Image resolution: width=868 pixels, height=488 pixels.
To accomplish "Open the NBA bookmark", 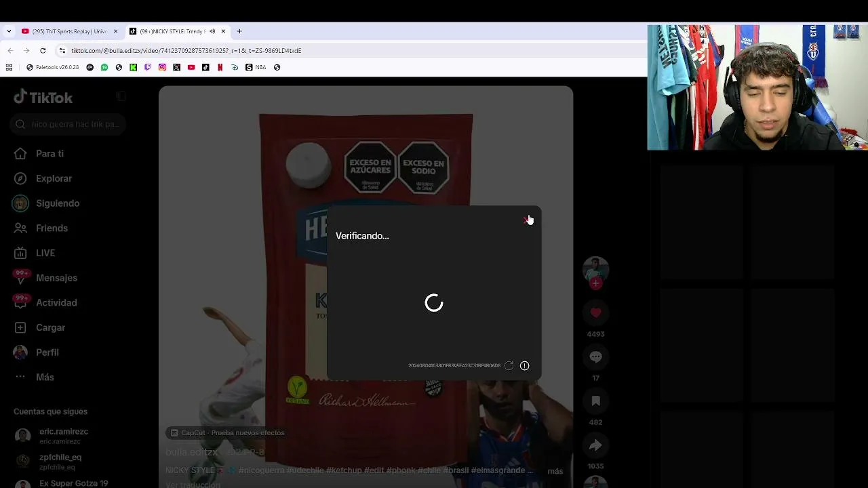I will (x=256, y=67).
